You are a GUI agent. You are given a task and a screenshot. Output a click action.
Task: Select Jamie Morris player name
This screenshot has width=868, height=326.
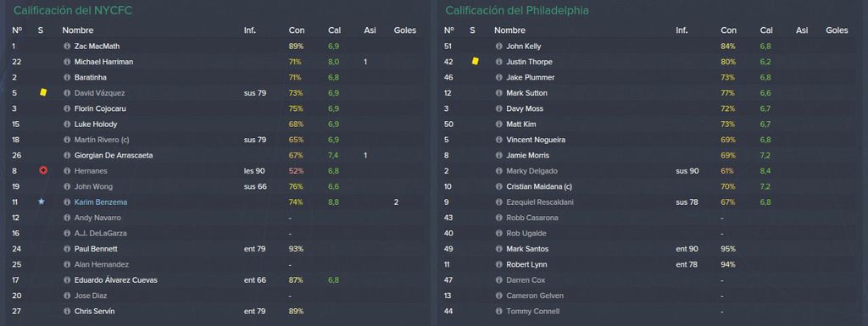[527, 156]
